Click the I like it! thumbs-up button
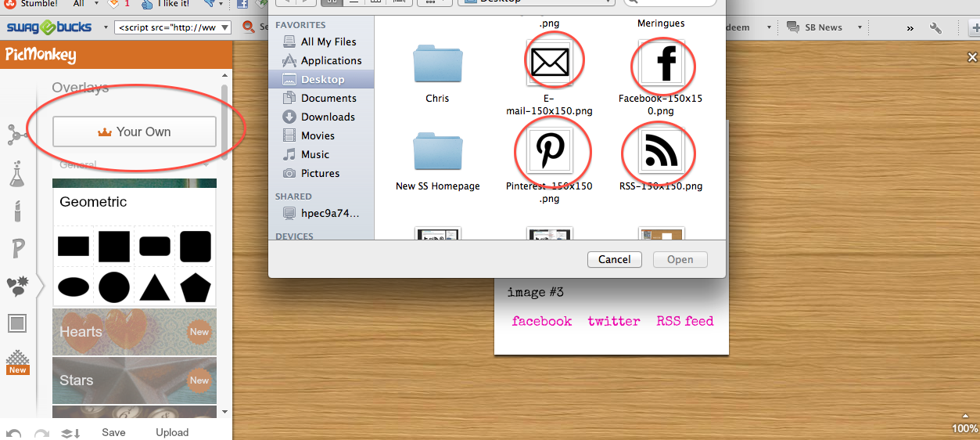 click(x=166, y=4)
